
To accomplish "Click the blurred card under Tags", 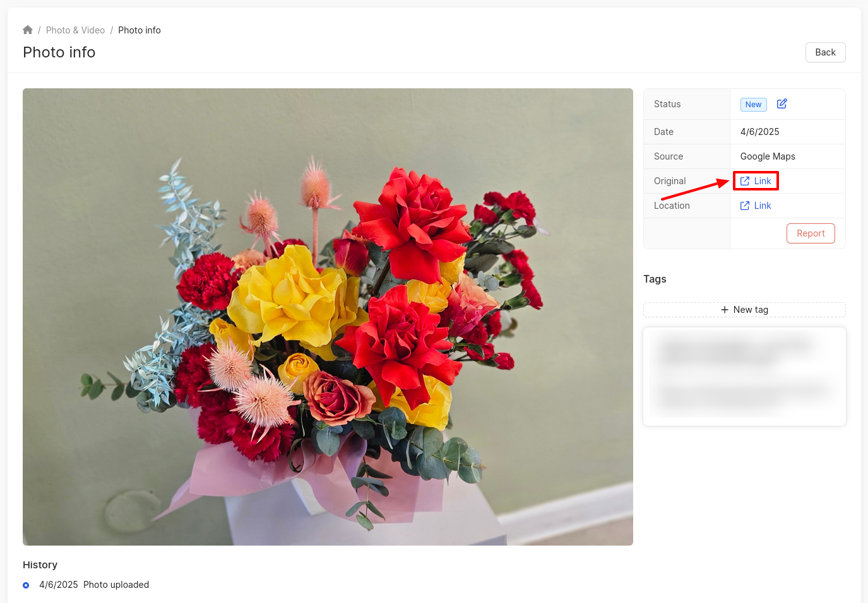I will coord(744,377).
